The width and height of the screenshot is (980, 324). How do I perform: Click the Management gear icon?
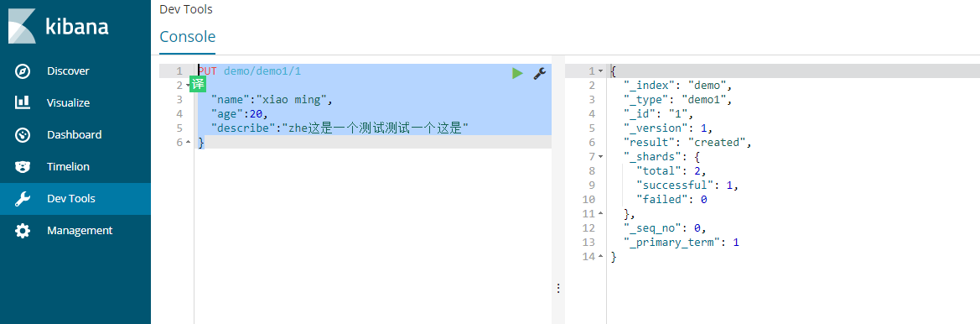23,231
